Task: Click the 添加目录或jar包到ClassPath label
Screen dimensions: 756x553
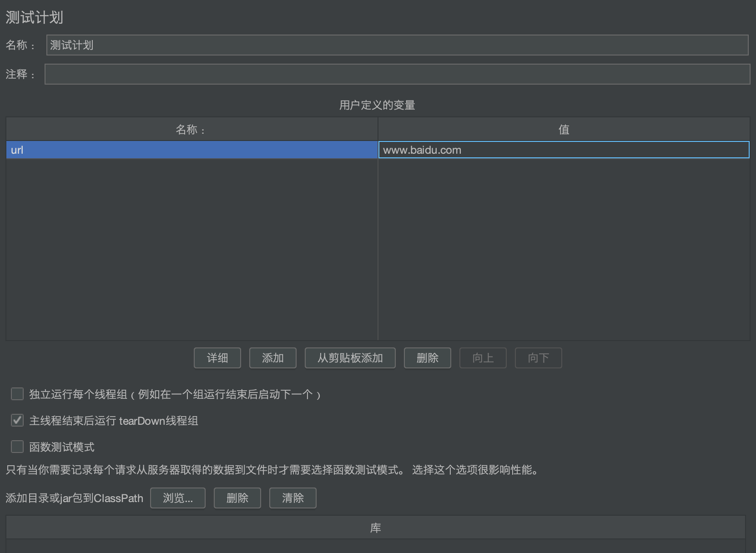Action: [x=74, y=498]
